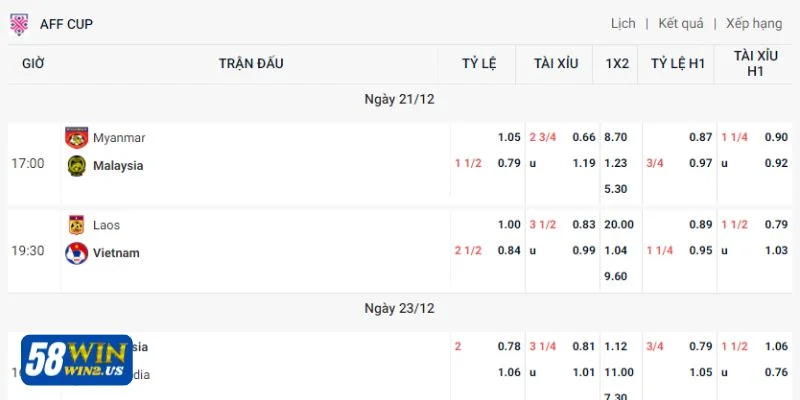Choose Myanmar handicap odds 1.05

(x=509, y=137)
